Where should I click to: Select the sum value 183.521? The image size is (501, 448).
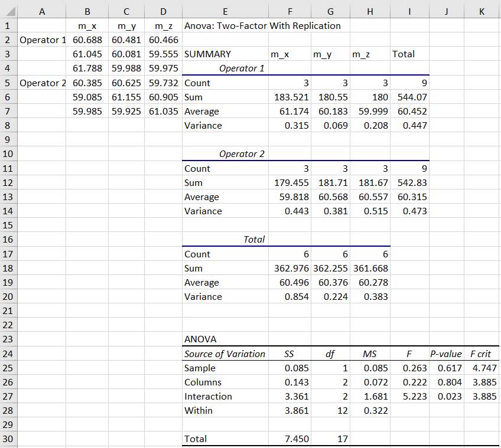point(291,97)
